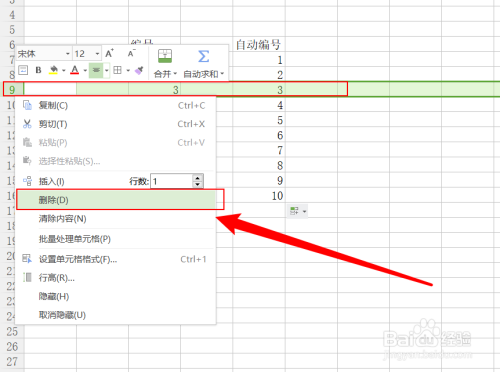
Task: Select the cell with value 2 under 自动编号
Action: tap(259, 75)
